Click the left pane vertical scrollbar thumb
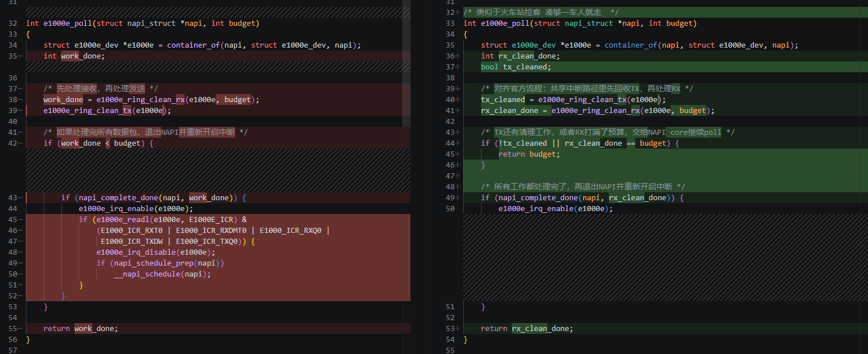 (x=406, y=63)
